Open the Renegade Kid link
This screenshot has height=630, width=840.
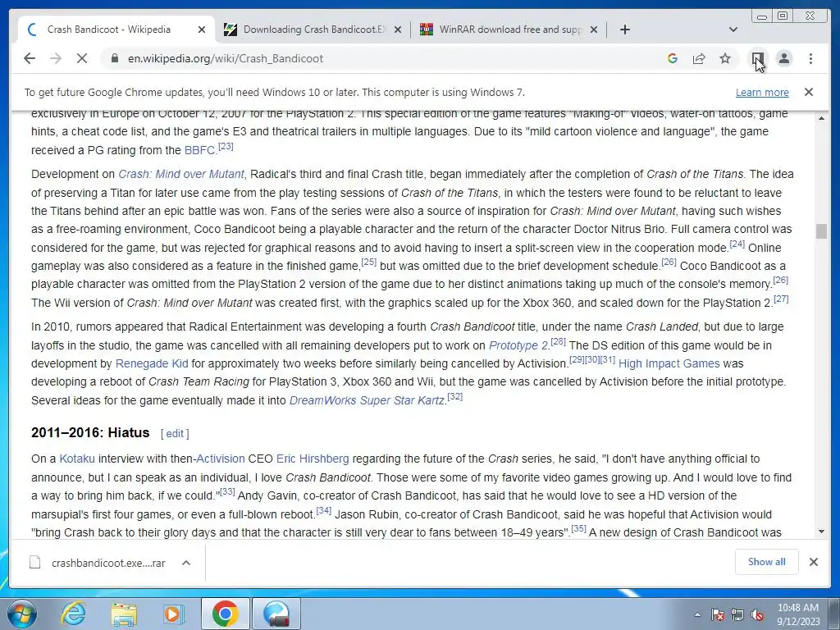click(152, 363)
